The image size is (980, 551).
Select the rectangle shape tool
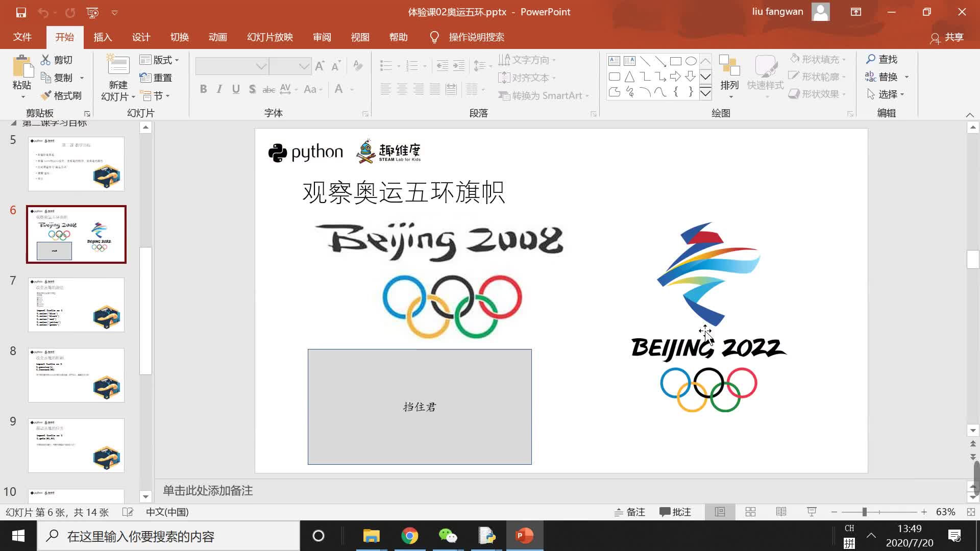point(675,61)
